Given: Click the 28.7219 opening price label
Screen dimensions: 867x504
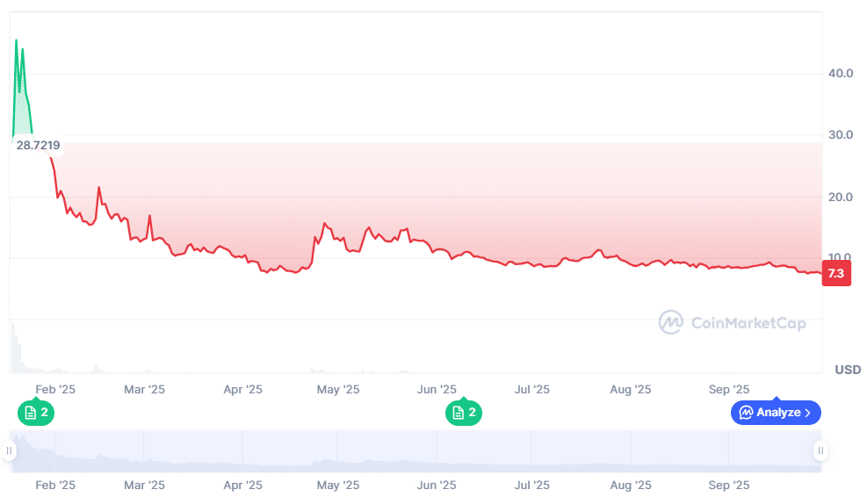Looking at the screenshot, I should click(x=38, y=145).
